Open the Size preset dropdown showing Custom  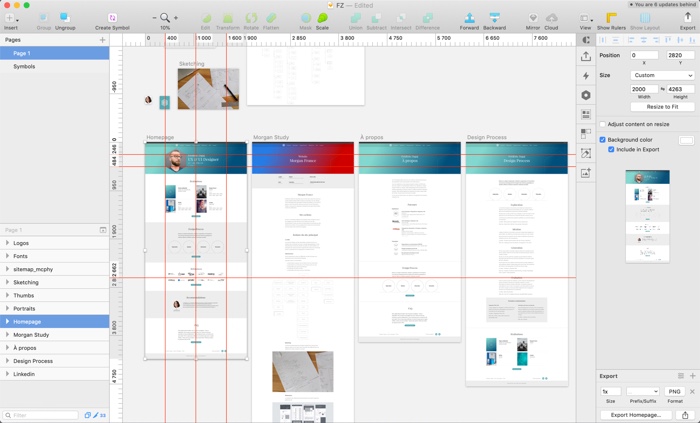pos(662,75)
